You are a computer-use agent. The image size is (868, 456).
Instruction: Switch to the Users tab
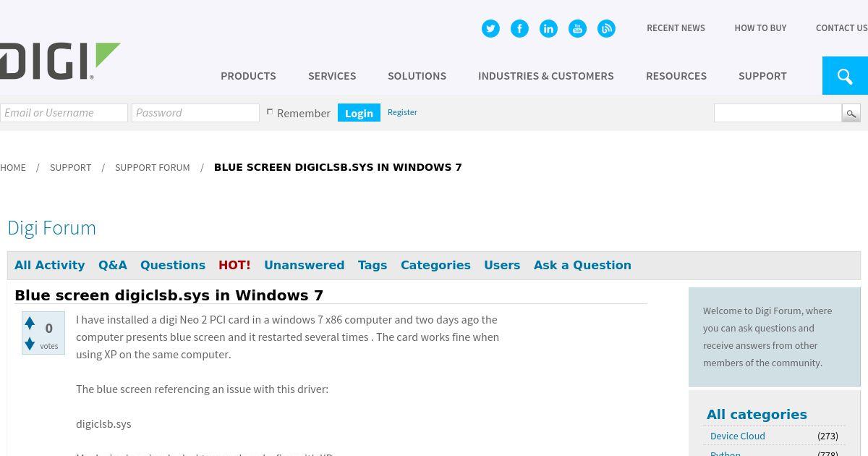click(502, 265)
